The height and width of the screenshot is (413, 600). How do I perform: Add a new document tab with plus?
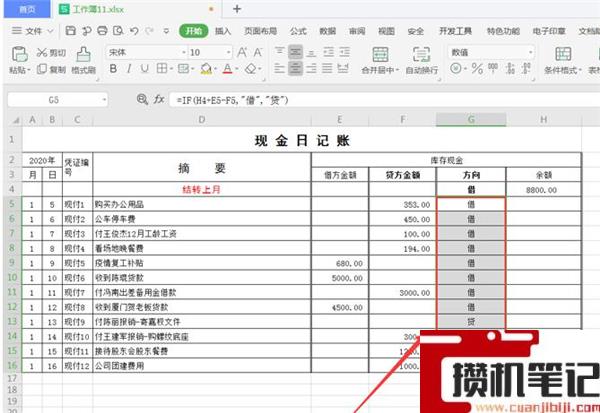point(237,9)
